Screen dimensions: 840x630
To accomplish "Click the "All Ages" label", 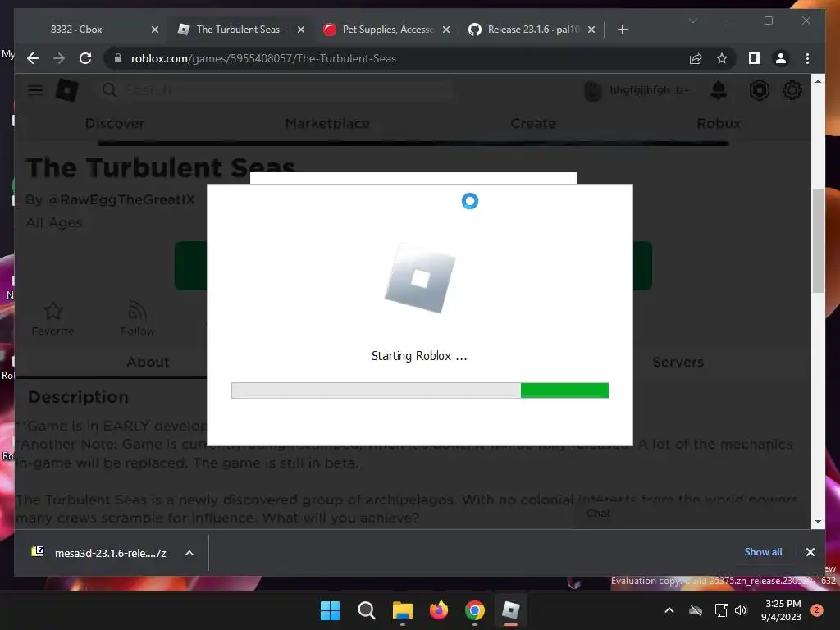I will pyautogui.click(x=54, y=222).
